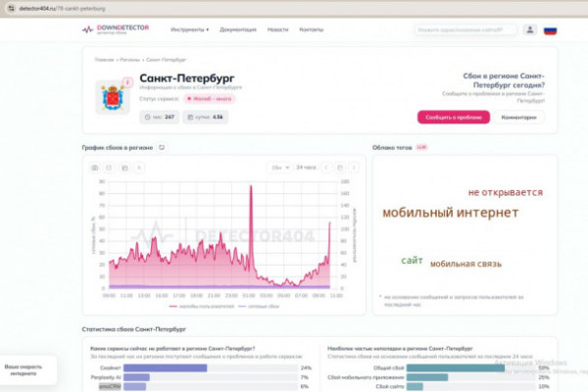
Task: Go to next chart period arrow
Action: click(x=353, y=168)
